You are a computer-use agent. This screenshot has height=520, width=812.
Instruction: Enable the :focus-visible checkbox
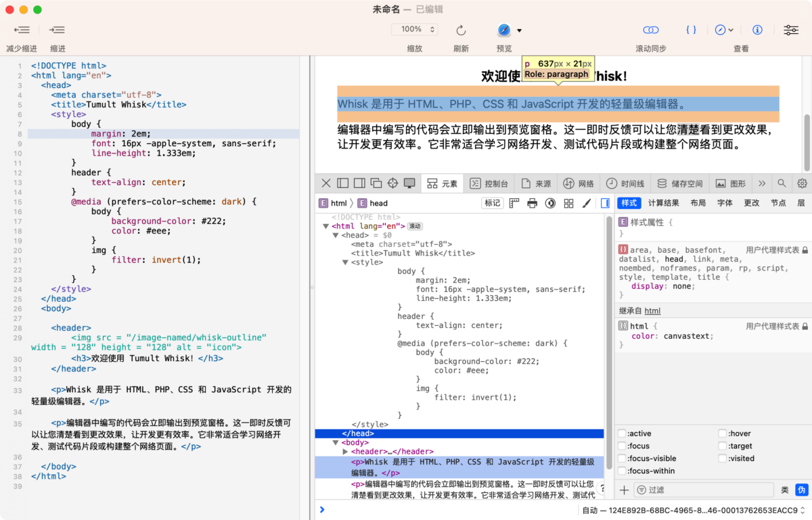click(622, 458)
